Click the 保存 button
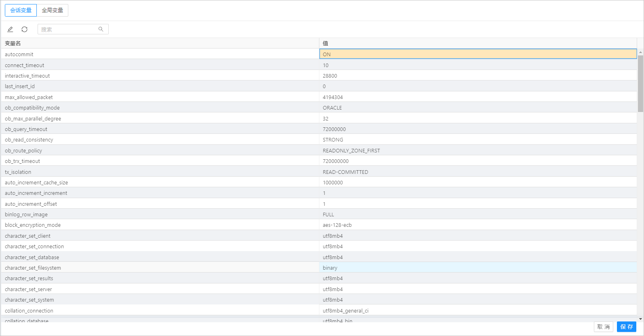644x336 pixels. coord(626,327)
